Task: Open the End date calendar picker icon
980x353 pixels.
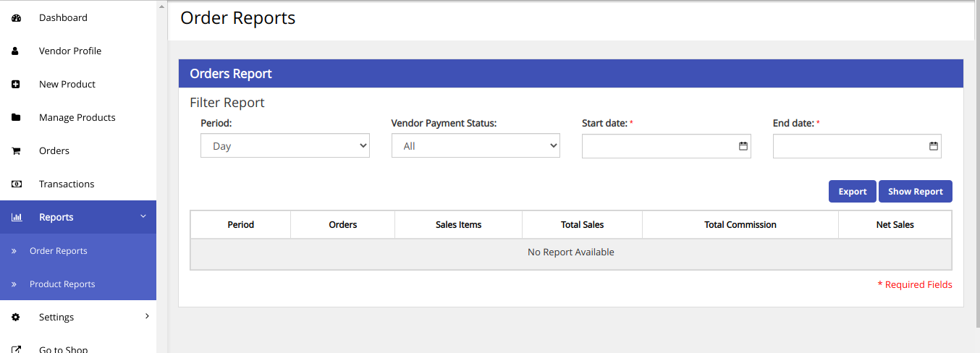Action: click(x=933, y=146)
